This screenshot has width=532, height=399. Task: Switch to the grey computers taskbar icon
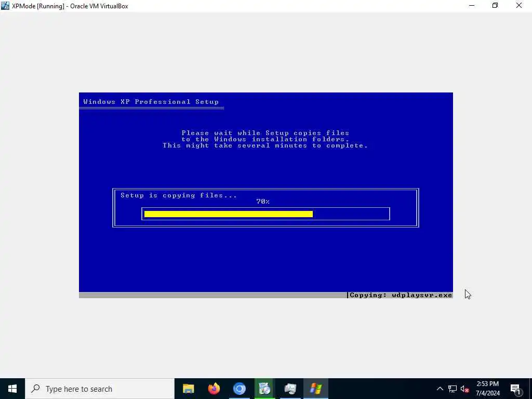(x=290, y=389)
